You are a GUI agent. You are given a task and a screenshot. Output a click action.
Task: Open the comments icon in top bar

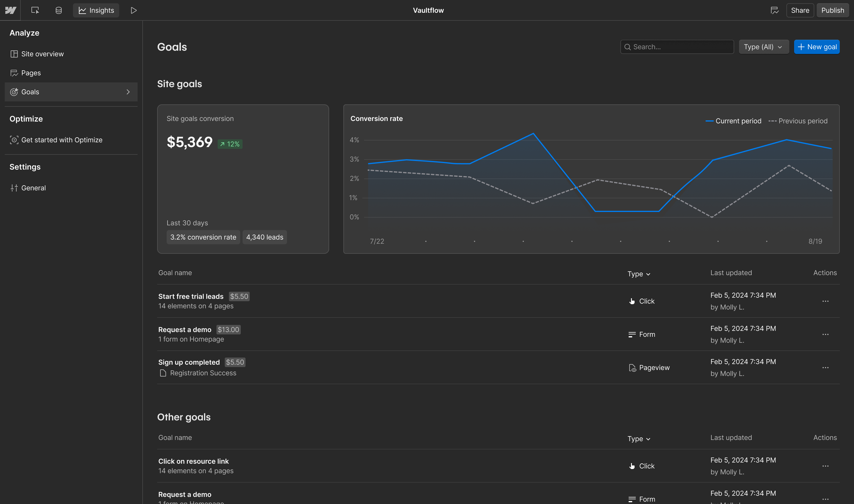click(775, 10)
